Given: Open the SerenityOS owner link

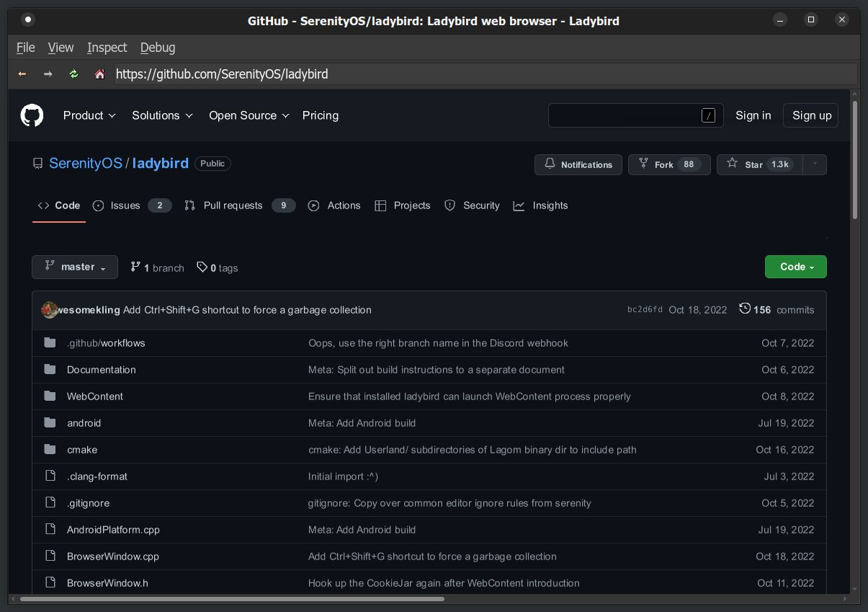Looking at the screenshot, I should [86, 164].
